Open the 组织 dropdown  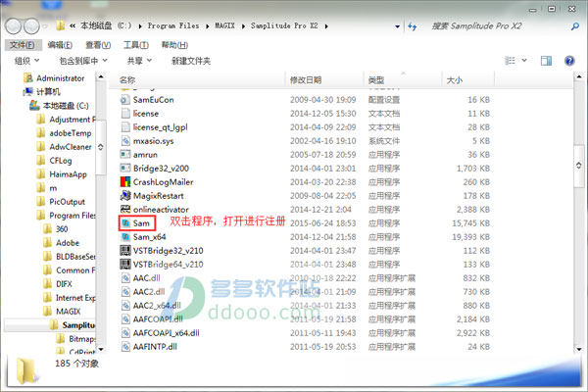tap(26, 61)
